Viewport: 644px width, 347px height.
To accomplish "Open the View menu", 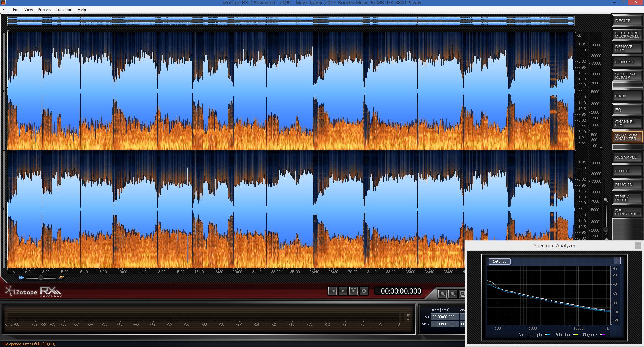I will (x=29, y=10).
